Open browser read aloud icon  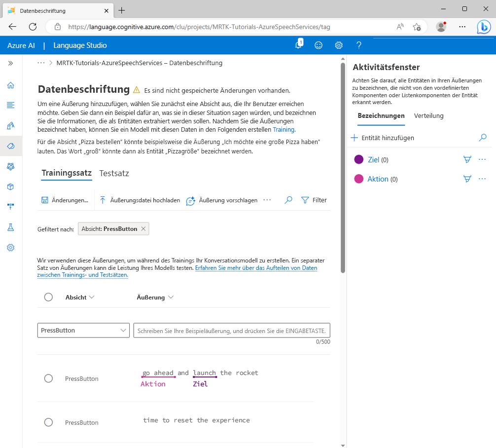coord(400,27)
